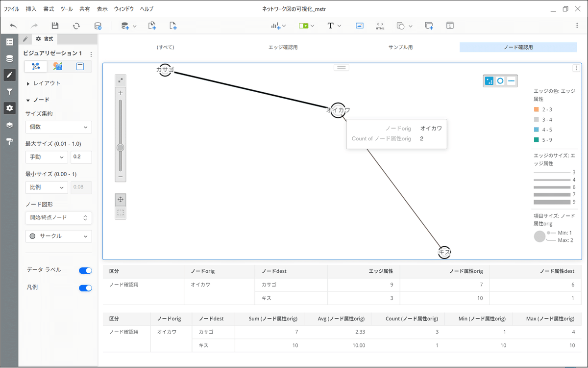588x368 pixels.
Task: Open the 比例 min size dropdown
Action: tap(47, 187)
